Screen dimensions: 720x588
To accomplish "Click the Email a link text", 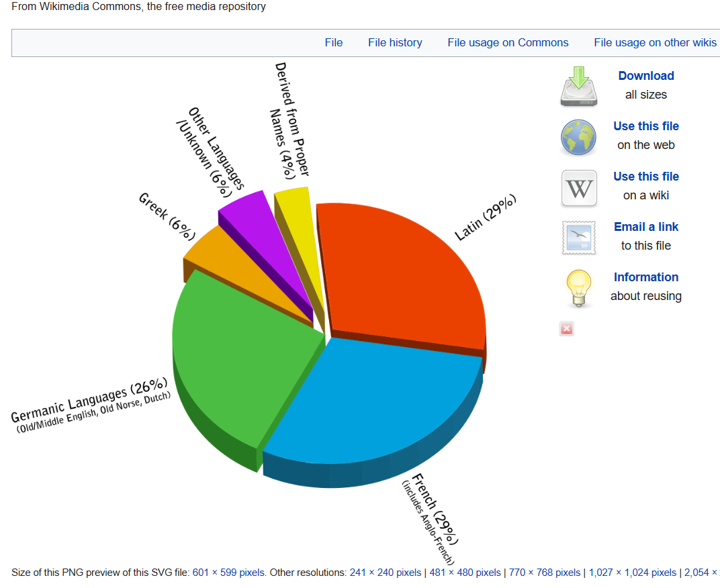I will coord(645,228).
